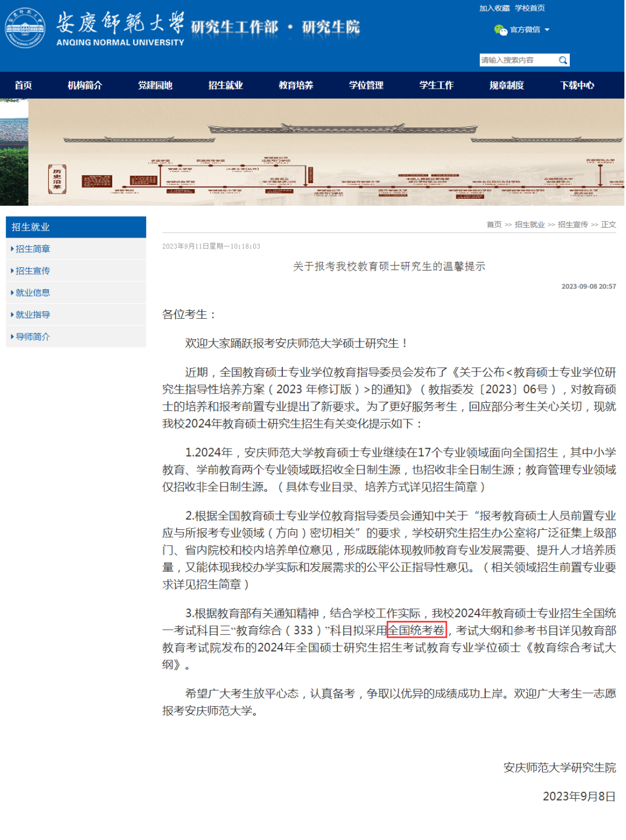Click the search magnifier icon
Viewport: 626px width, 840px height.
563,60
